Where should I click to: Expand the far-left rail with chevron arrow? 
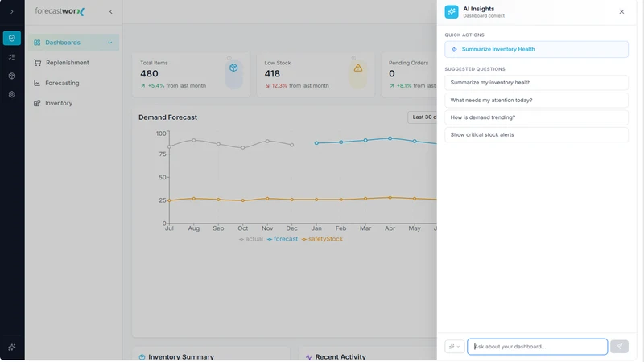coord(11,11)
